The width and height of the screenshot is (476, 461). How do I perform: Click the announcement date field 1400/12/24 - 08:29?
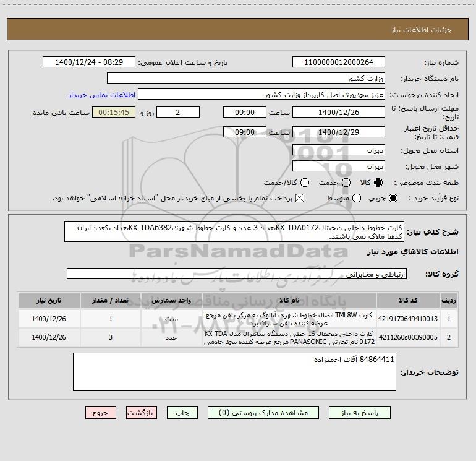tap(89, 62)
